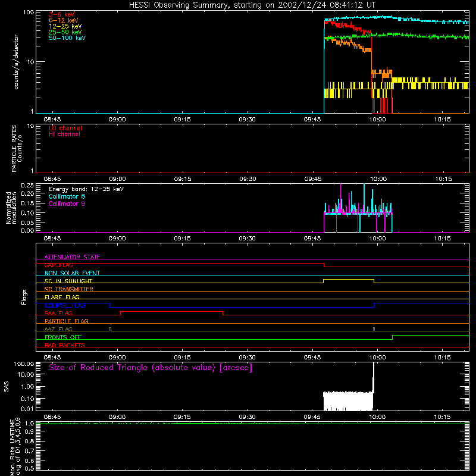The image size is (476, 476).
Task: Click the 0.00 modulation axis value
Action: point(27,230)
